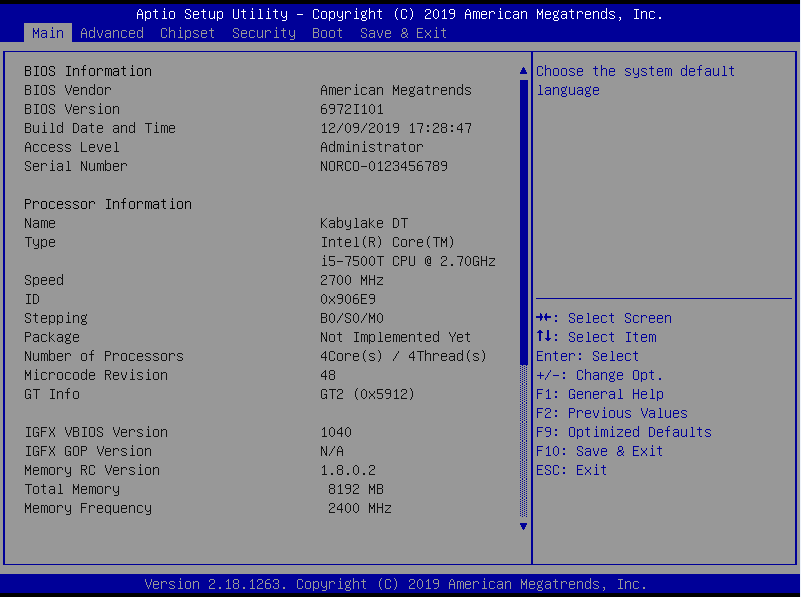The image size is (801, 597).
Task: Click the F10: Save & Exit hint
Action: click(x=600, y=451)
